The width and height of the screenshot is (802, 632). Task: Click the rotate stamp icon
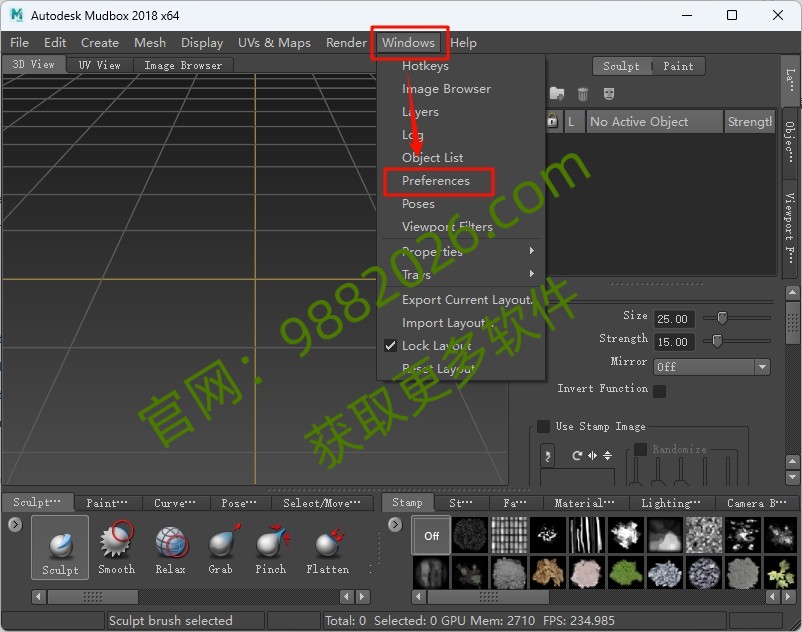(577, 455)
